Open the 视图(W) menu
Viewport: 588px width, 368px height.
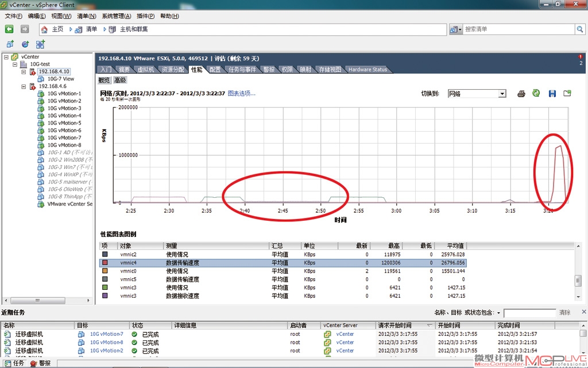pos(61,16)
